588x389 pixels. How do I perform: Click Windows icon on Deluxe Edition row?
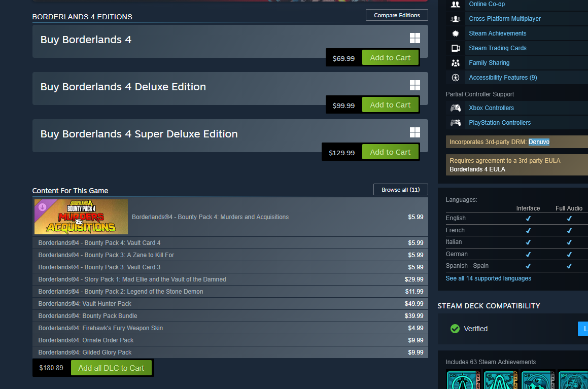tap(415, 85)
